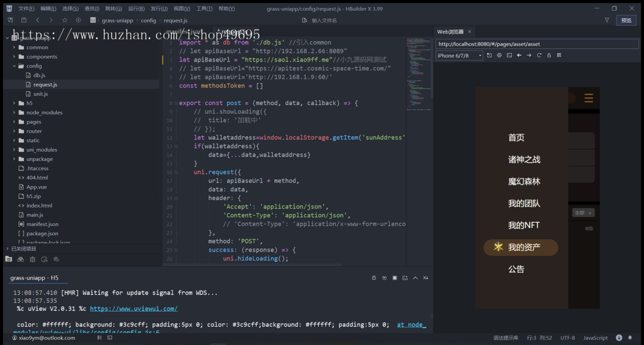Toggle code fold at line 8
The width and height of the screenshot is (644, 345).
(175, 103)
